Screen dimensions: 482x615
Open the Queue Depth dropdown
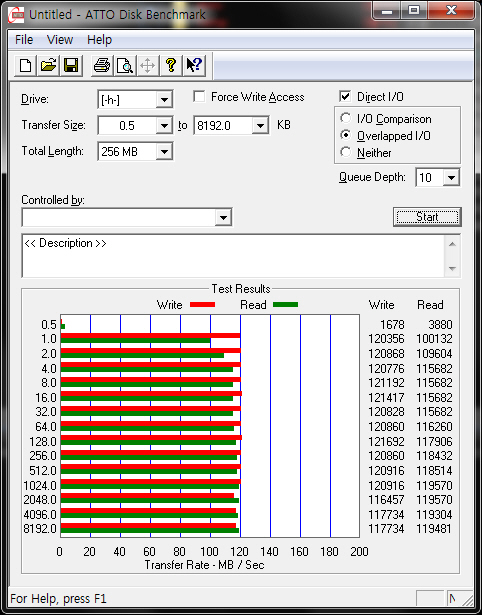coord(451,178)
